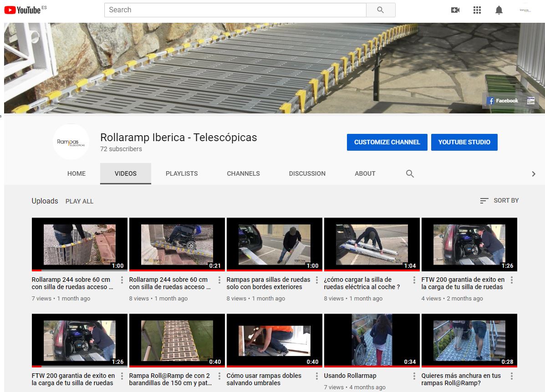Viewport: 545px width, 392px height.
Task: Open the create video camera icon
Action: 455,10
